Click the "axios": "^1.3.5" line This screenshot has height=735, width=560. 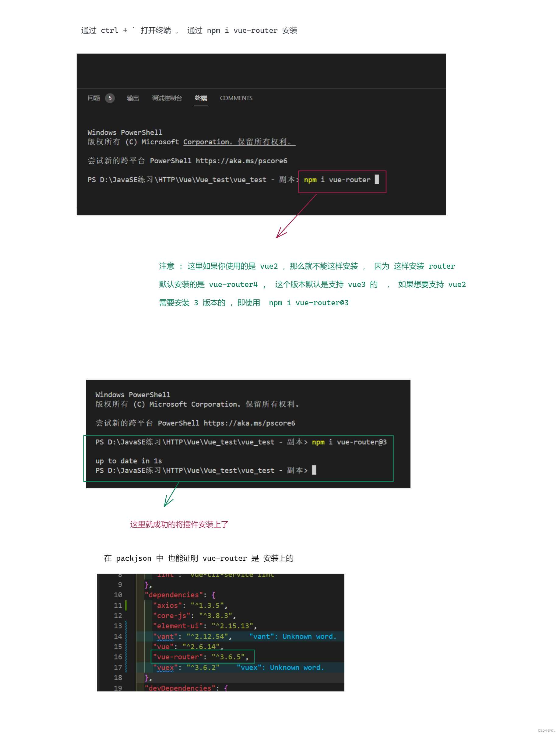coord(190,605)
